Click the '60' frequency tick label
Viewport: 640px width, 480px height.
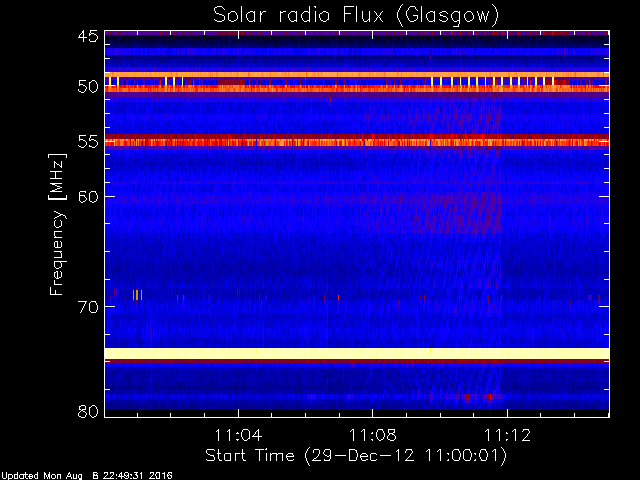pos(88,197)
